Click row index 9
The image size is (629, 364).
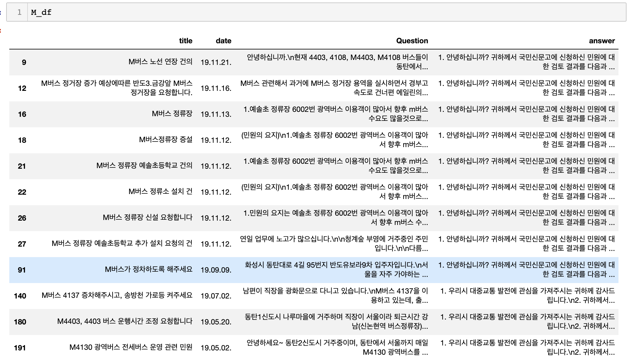24,62
